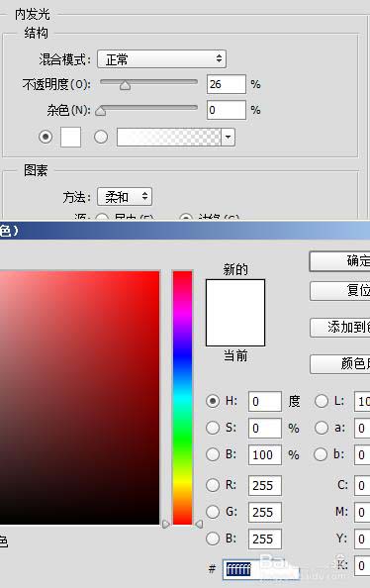The width and height of the screenshot is (370, 588).
Task: Select the Lab a radio button
Action: click(x=322, y=428)
